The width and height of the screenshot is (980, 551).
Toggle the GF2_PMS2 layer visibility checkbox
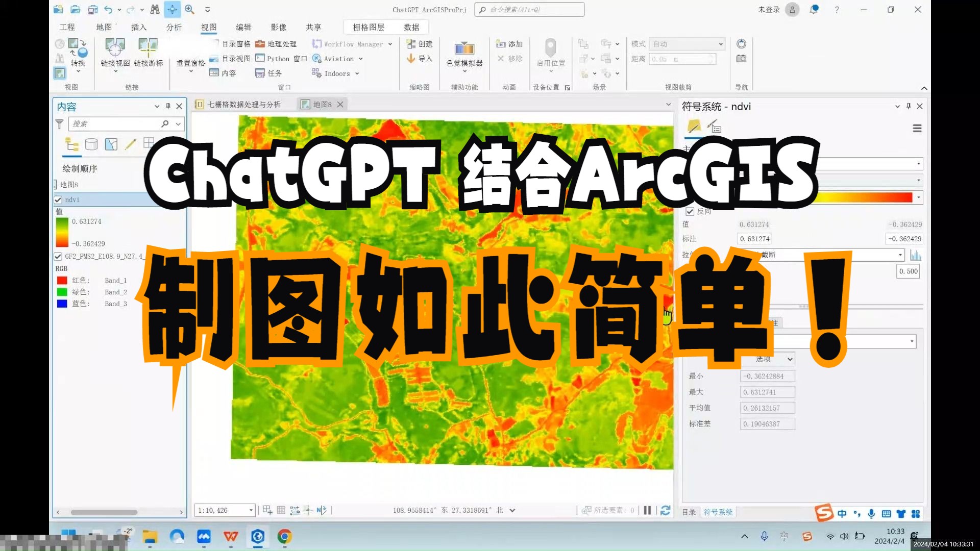coord(58,257)
